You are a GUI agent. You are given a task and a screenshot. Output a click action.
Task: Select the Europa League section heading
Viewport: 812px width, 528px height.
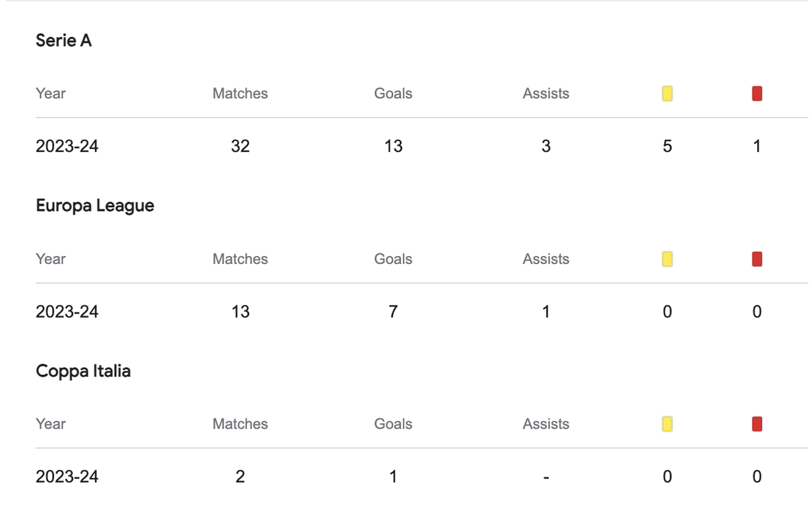(95, 206)
